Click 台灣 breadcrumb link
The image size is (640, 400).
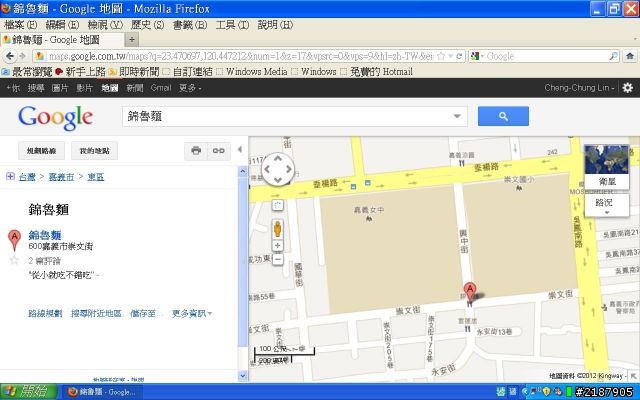tap(27, 177)
